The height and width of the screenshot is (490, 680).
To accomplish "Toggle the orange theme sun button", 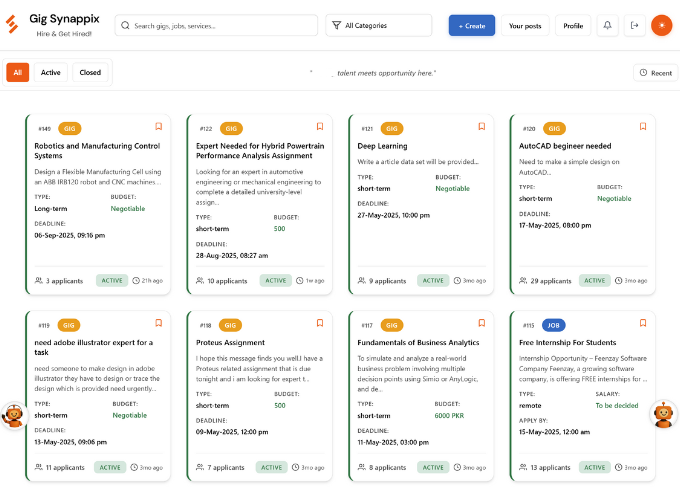I will point(661,26).
